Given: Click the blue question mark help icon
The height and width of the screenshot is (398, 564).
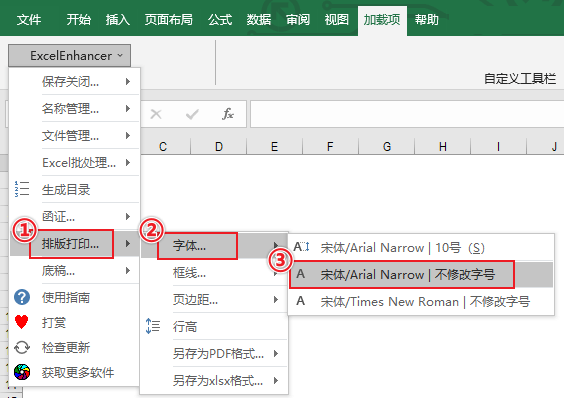Looking at the screenshot, I should tap(22, 297).
